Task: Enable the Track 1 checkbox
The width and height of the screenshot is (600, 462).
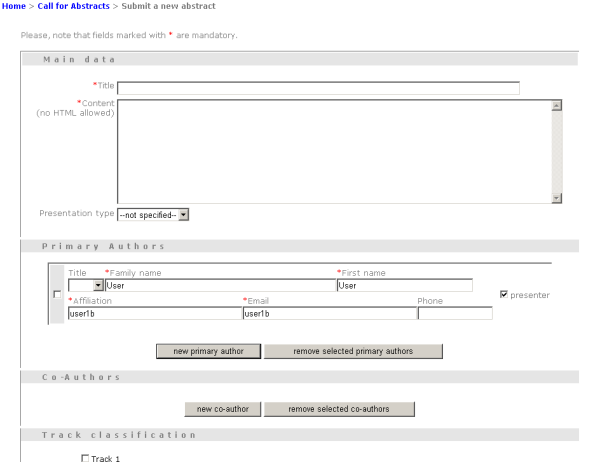Action: pyautogui.click(x=85, y=458)
